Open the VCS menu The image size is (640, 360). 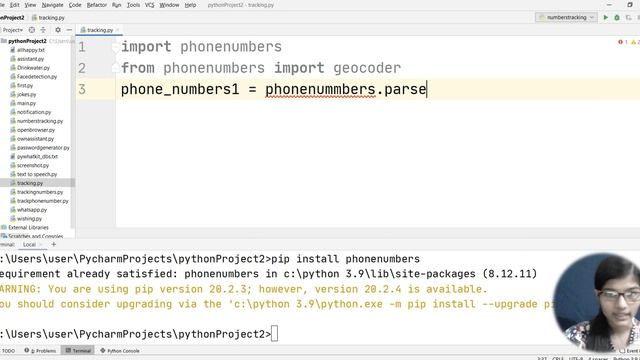click(149, 5)
